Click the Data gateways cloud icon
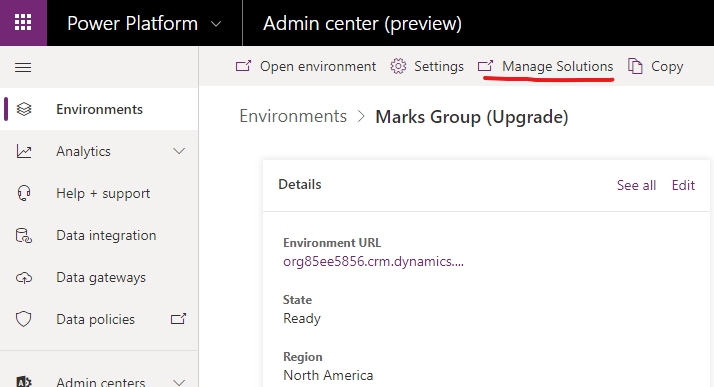This screenshot has height=387, width=714. [x=24, y=277]
